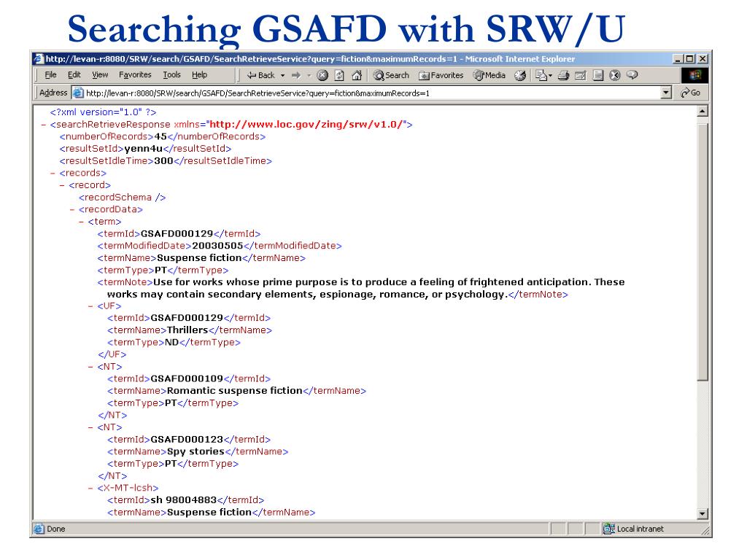Click the recordSchema element line

122,198
